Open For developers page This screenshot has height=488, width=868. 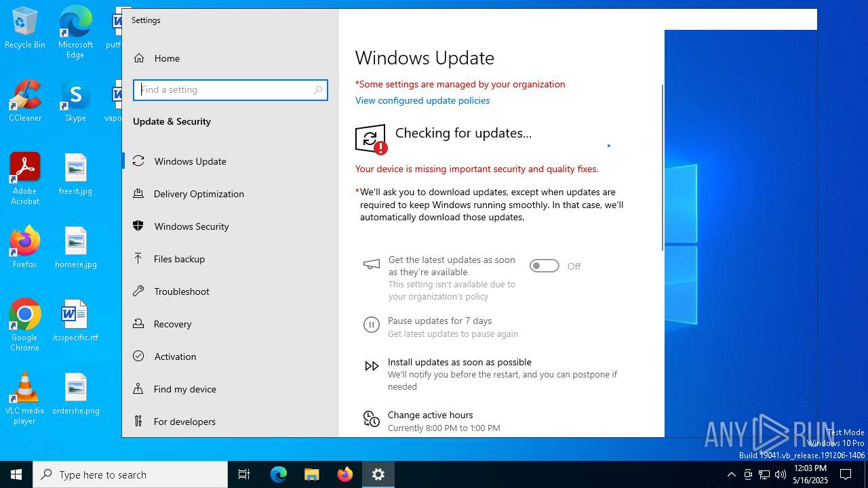point(231,422)
